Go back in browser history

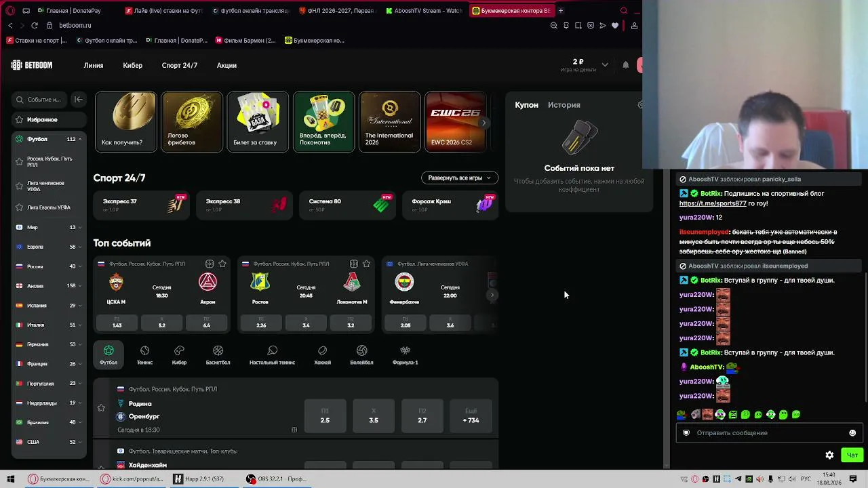pyautogui.click(x=10, y=25)
